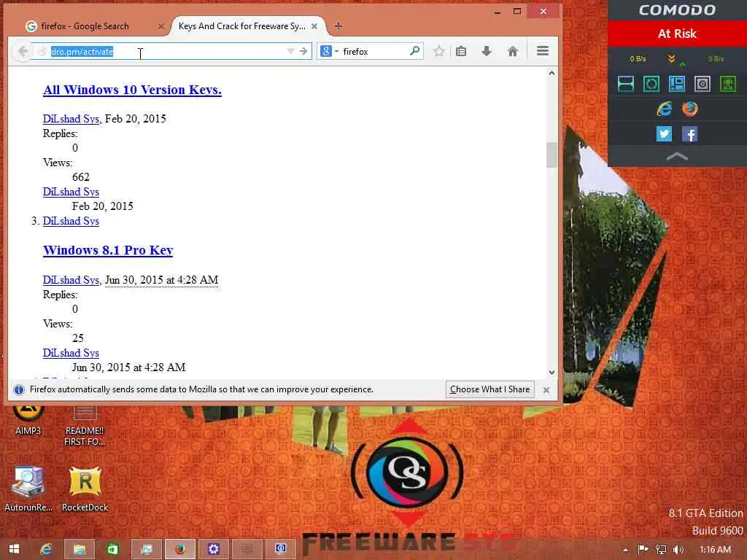
Task: Click the Comodo At Risk status banner
Action: (x=677, y=34)
